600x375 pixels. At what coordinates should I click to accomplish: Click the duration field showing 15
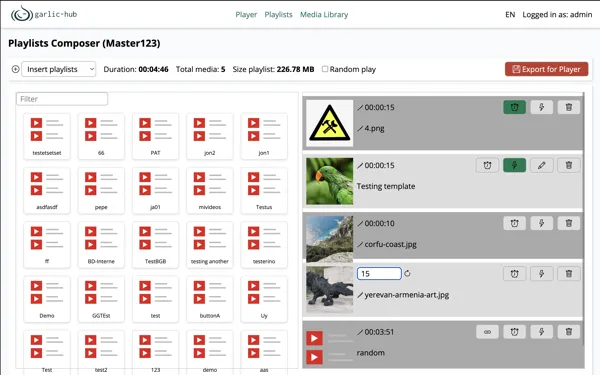tap(379, 274)
